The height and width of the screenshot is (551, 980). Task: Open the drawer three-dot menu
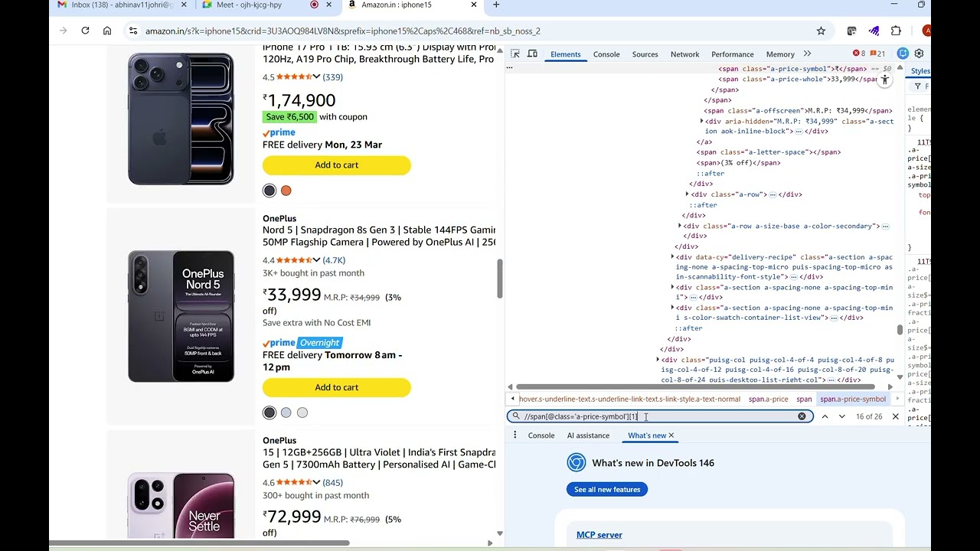click(514, 435)
